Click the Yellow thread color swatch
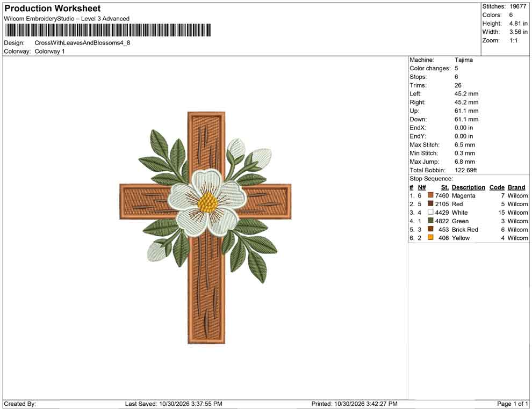 click(430, 238)
